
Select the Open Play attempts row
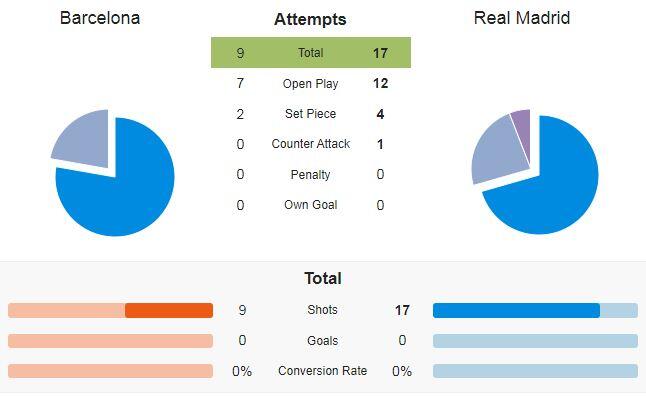[x=311, y=83]
